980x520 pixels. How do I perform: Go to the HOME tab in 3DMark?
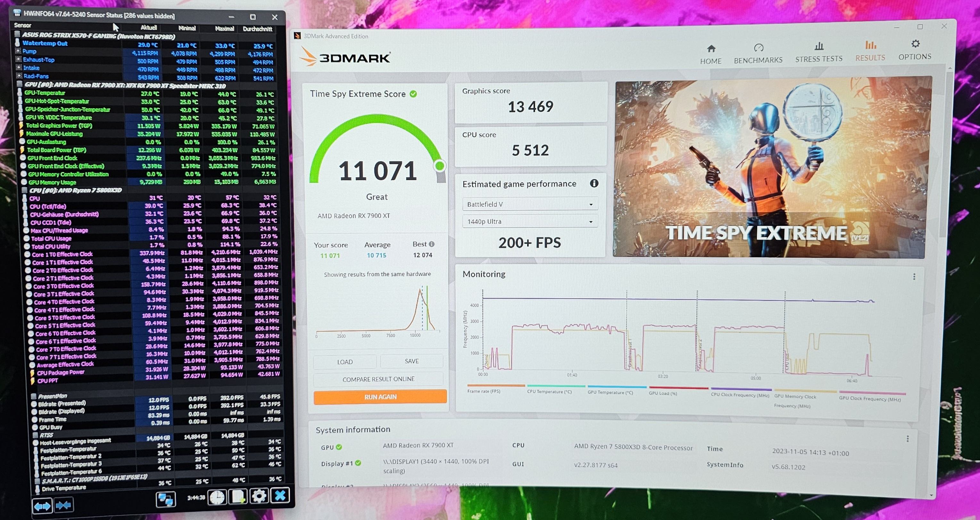tap(711, 54)
